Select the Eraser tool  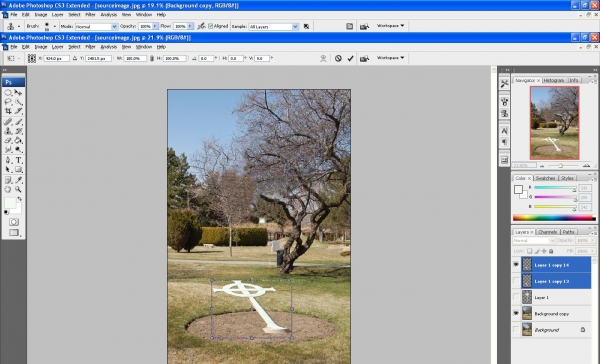(8, 140)
